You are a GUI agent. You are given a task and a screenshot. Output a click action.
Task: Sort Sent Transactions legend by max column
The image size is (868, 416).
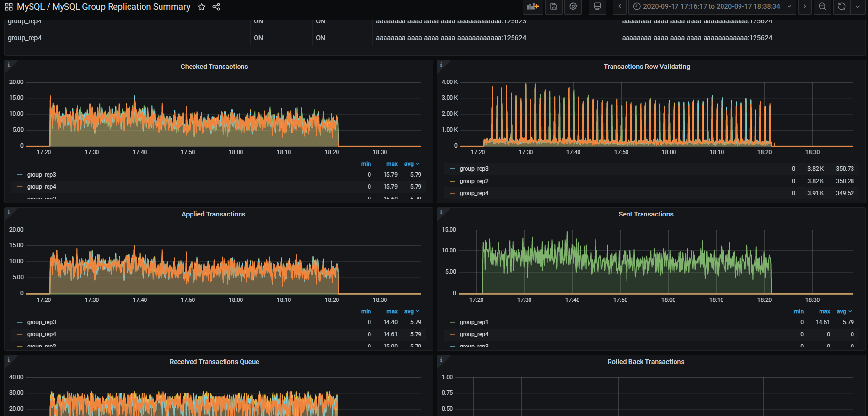824,312
